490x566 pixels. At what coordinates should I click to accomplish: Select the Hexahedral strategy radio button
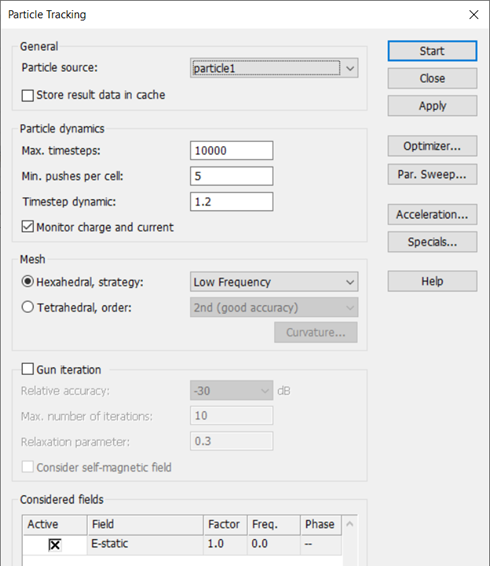pyautogui.click(x=28, y=282)
